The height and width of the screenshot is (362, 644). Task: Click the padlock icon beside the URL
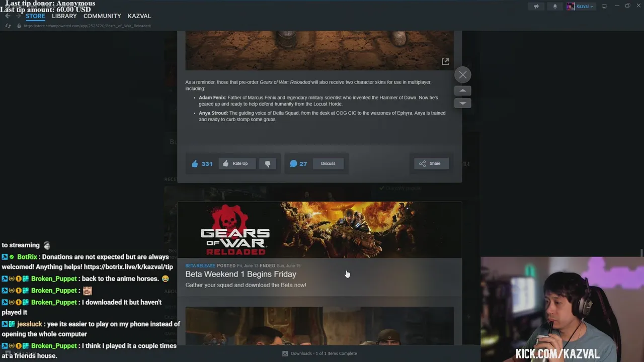pyautogui.click(x=19, y=26)
